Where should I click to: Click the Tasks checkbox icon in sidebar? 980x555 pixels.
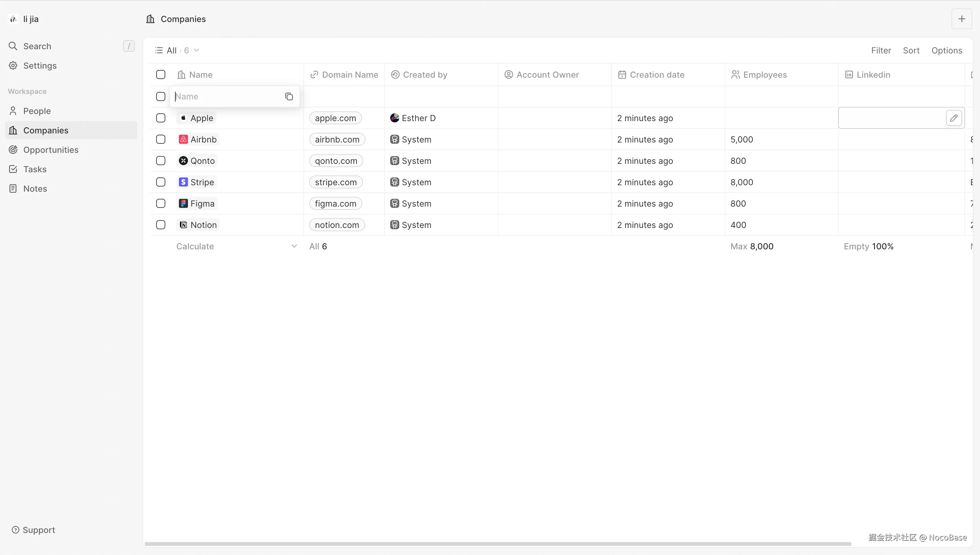13,169
